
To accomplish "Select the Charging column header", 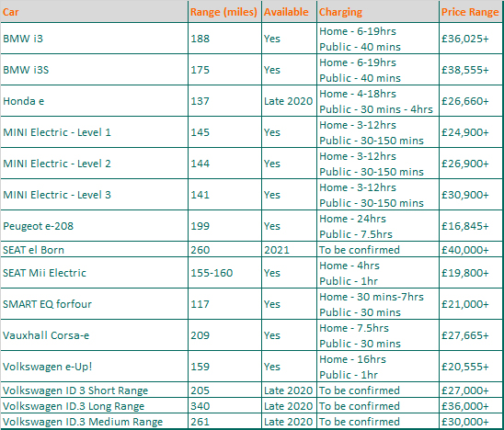I will pyautogui.click(x=378, y=12).
